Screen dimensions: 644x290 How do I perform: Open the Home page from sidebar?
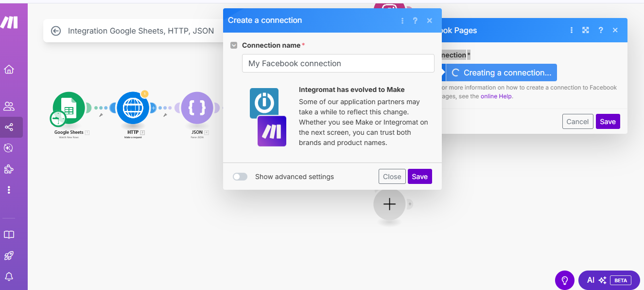point(9,69)
